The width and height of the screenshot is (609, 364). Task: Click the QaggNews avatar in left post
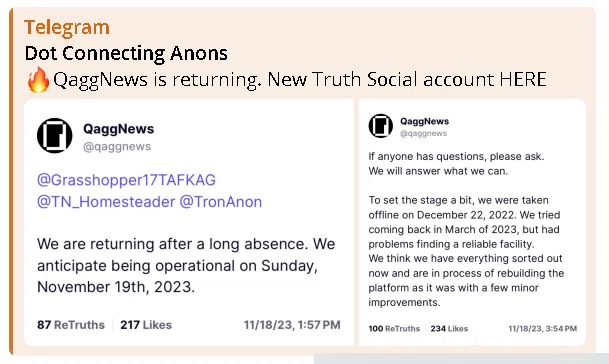(x=54, y=136)
